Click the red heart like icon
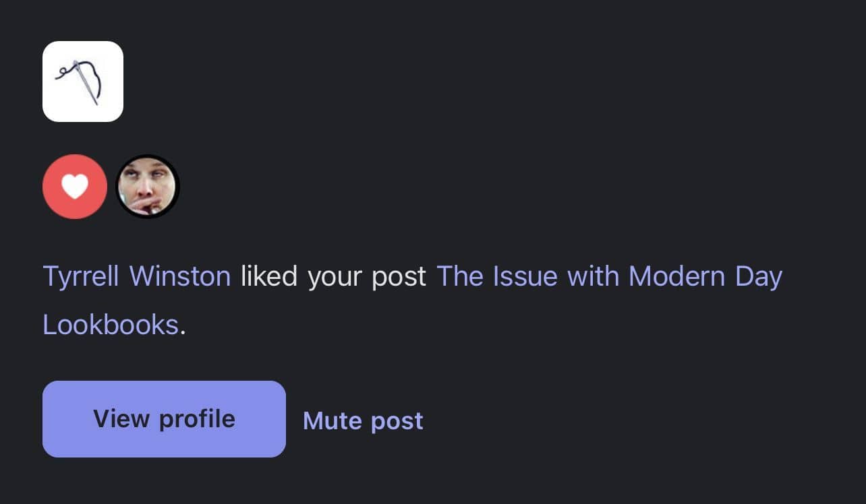 (75, 187)
